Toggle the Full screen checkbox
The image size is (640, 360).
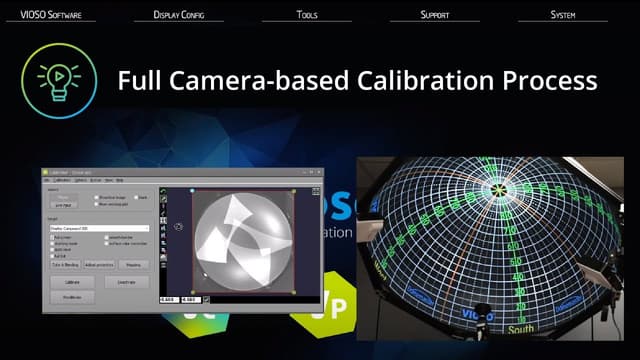pos(52,237)
